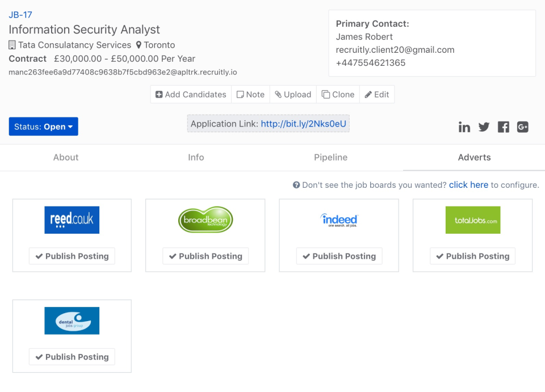Click the help question mark about job boards
Screen dimensions: 545x392
point(296,184)
